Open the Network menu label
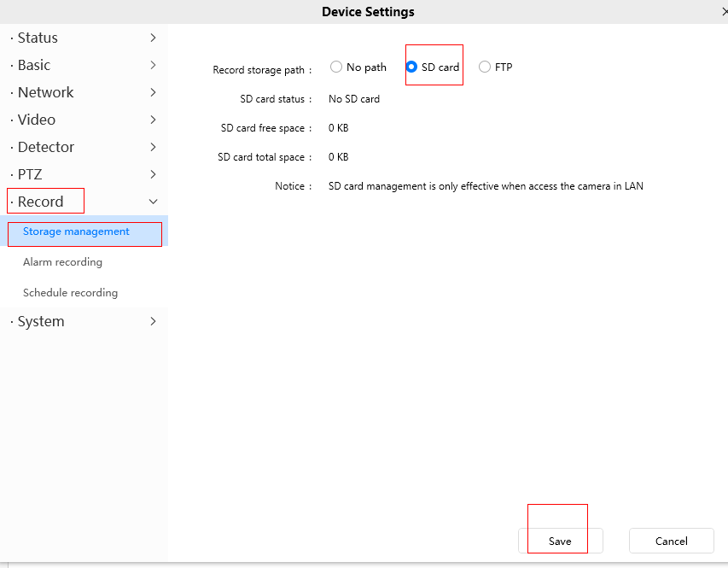 point(45,92)
